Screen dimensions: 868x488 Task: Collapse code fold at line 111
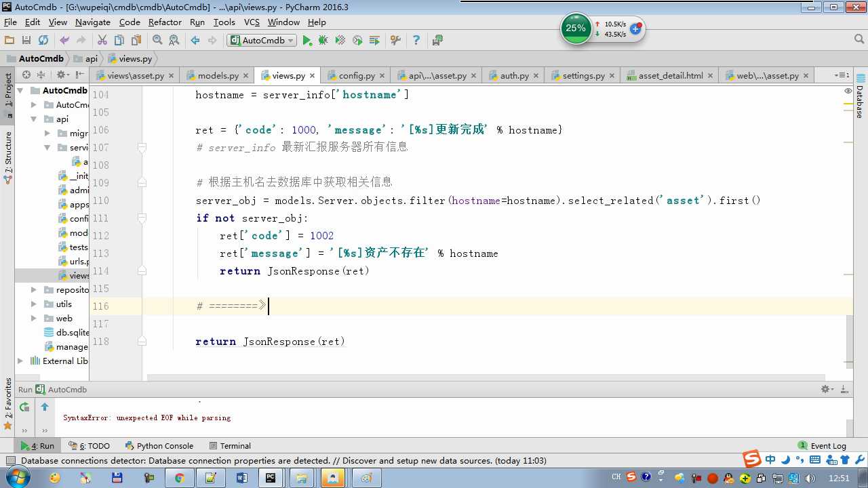pyautogui.click(x=142, y=218)
